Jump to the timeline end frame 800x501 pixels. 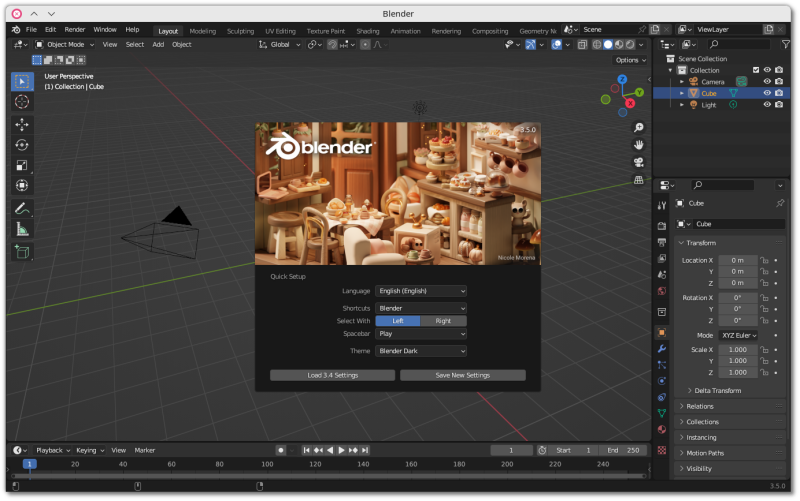[x=365, y=450]
